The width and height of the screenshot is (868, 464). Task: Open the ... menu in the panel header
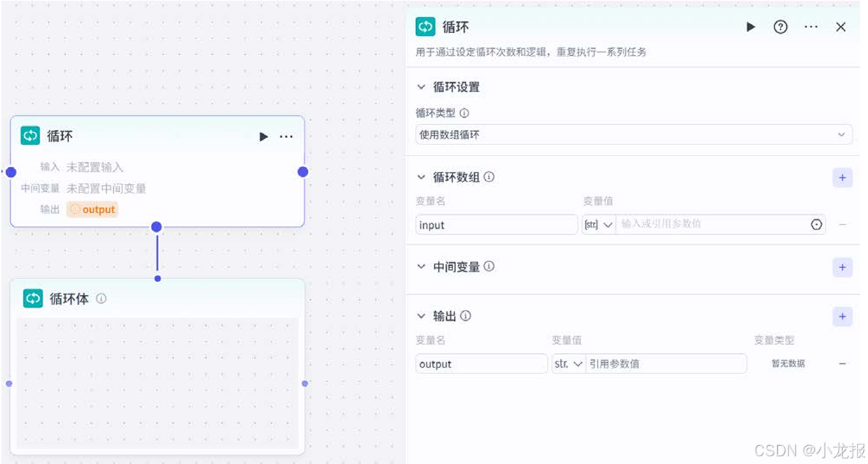tap(811, 27)
